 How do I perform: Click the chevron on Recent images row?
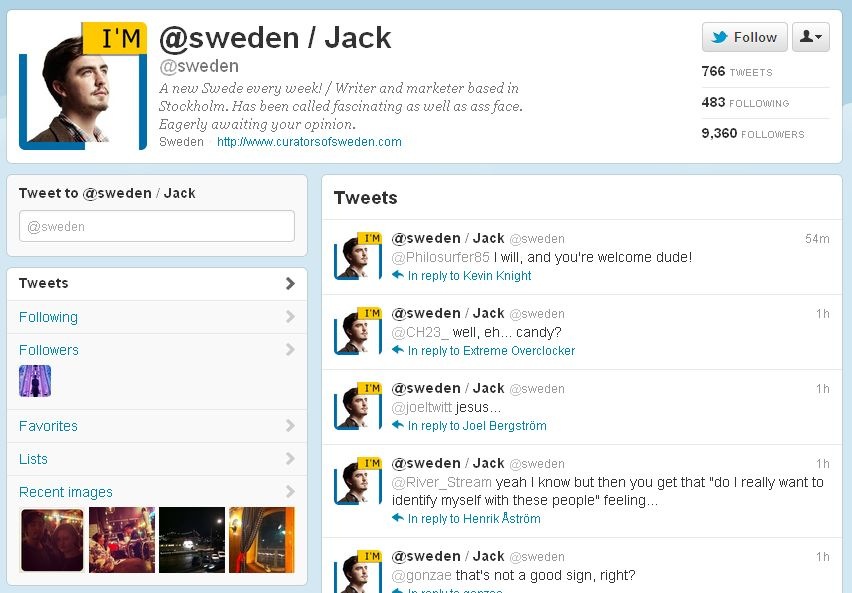click(x=290, y=492)
